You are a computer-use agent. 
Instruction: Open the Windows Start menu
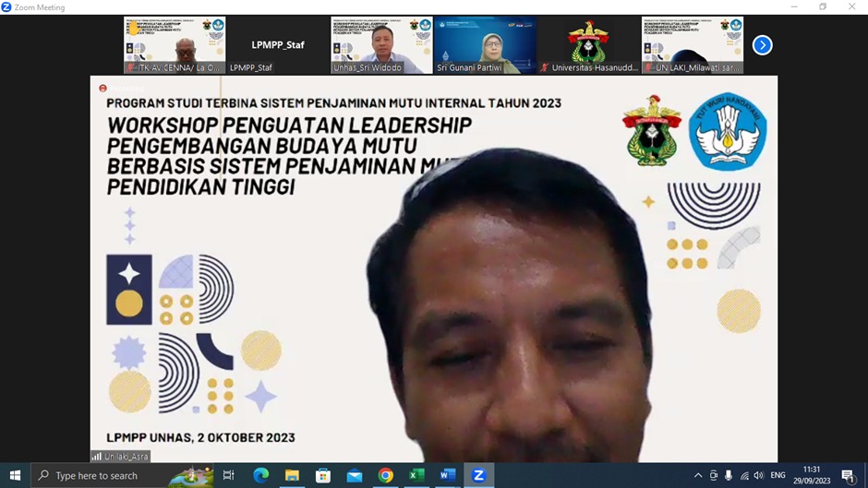click(15, 475)
